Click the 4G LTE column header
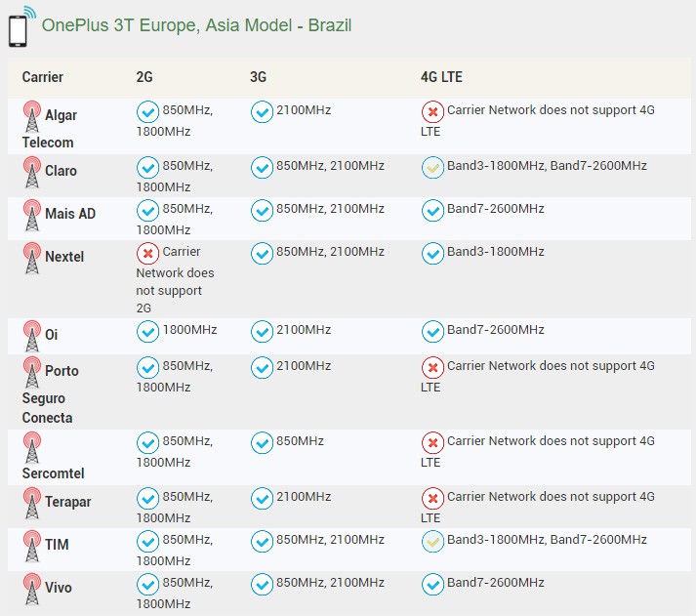This screenshot has height=616, width=696. [x=441, y=77]
